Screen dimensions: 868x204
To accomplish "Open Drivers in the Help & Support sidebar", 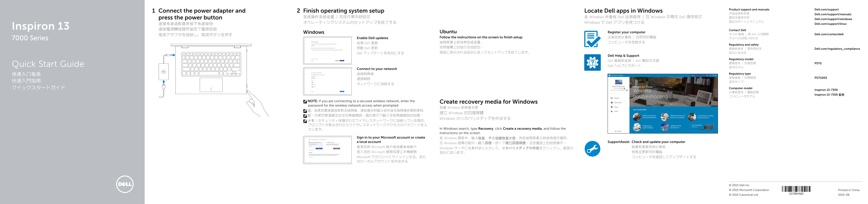I will (x=615, y=111).
